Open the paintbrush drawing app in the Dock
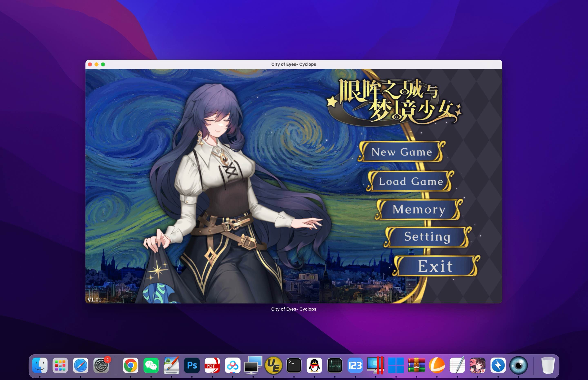 coord(171,365)
